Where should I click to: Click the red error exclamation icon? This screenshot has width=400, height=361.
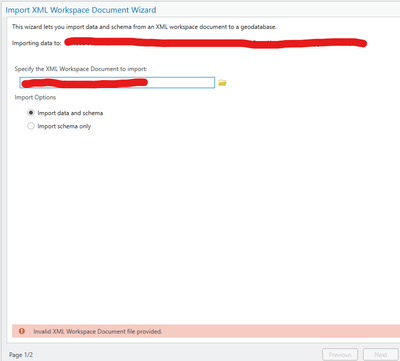[22, 331]
